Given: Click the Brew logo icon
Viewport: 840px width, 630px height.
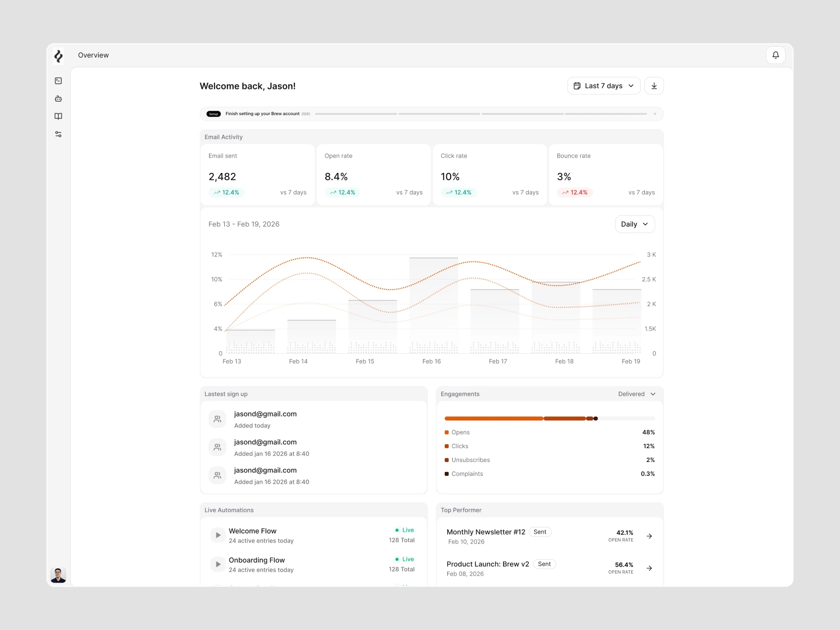Looking at the screenshot, I should (58, 56).
